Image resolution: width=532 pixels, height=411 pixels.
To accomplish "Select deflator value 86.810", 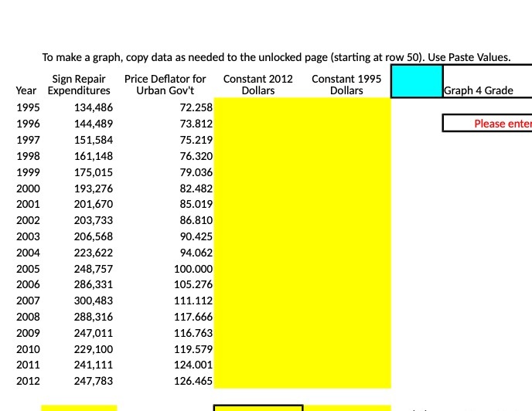I will click(x=196, y=220).
